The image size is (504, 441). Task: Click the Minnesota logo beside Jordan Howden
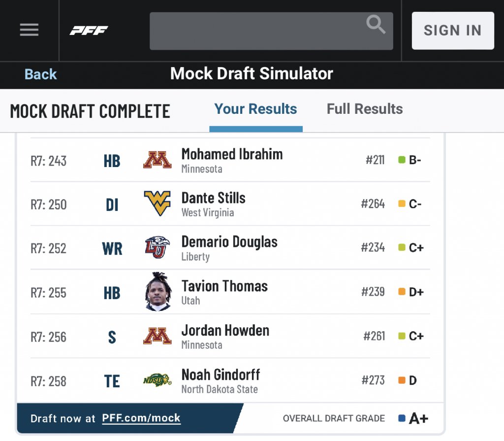click(157, 336)
